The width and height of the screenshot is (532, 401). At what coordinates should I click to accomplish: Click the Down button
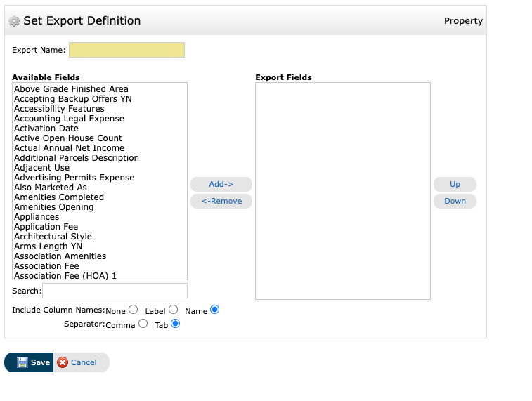pyautogui.click(x=455, y=201)
